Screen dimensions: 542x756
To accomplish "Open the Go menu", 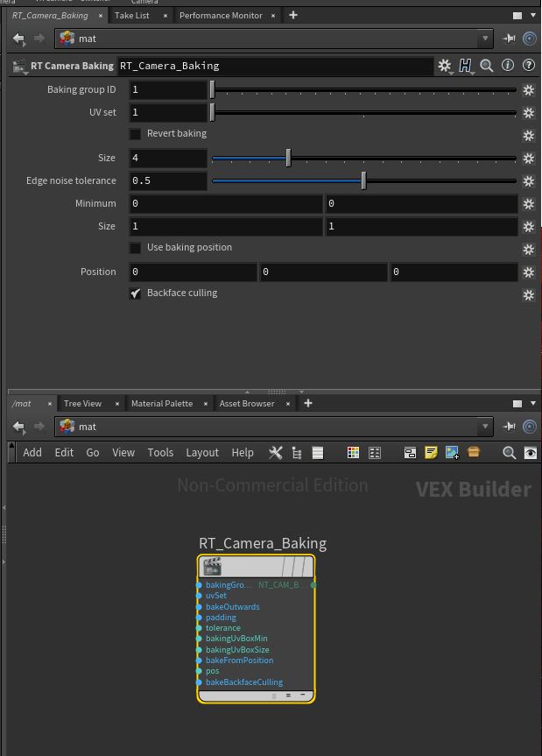I will click(93, 453).
